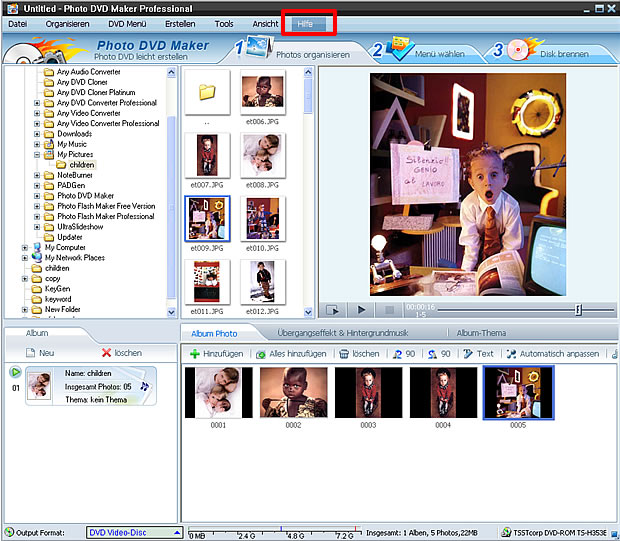Click thumbnail list scroll down arrow
Screen dimensions: 620x541
tap(308, 312)
